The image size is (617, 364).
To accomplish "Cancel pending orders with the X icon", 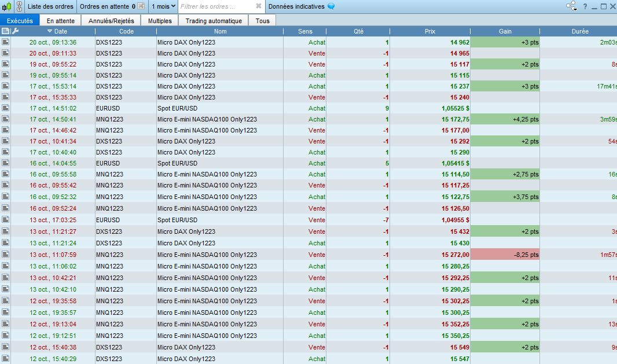I will click(x=141, y=6).
